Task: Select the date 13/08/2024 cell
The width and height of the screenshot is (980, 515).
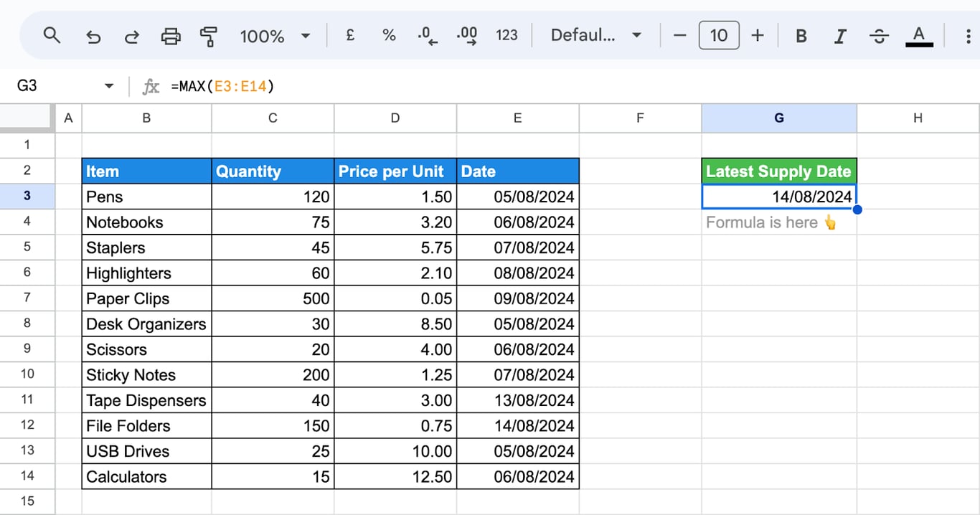Action: (518, 400)
